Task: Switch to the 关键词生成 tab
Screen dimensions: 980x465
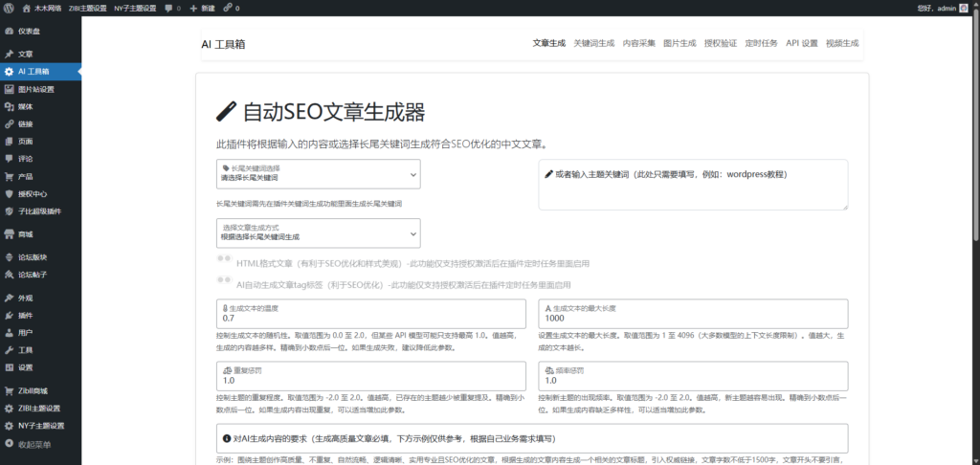Action: coord(593,43)
